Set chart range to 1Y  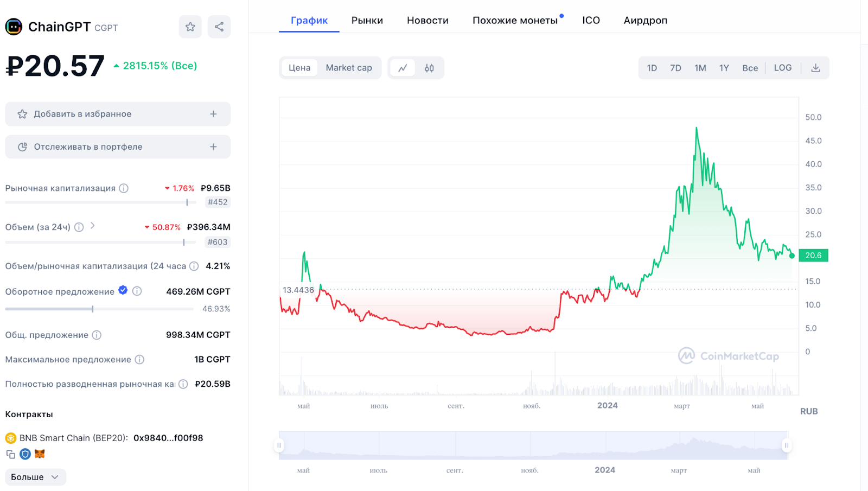coord(724,68)
